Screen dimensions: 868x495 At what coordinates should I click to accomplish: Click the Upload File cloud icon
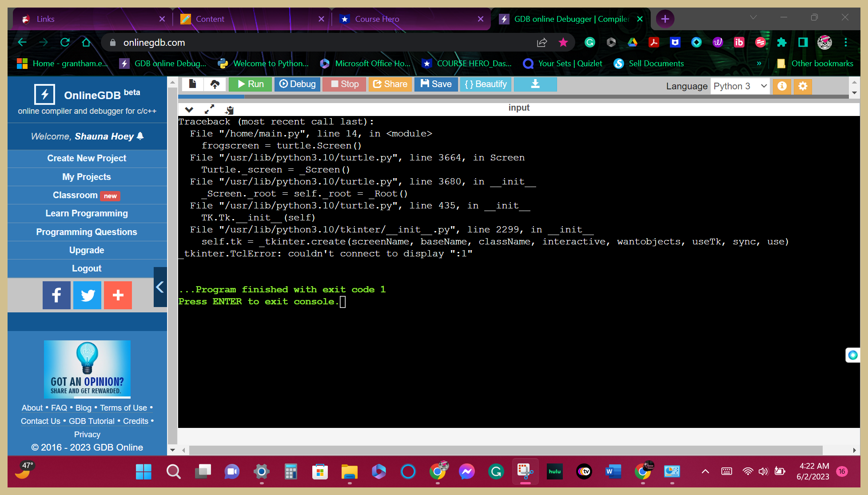(x=215, y=84)
